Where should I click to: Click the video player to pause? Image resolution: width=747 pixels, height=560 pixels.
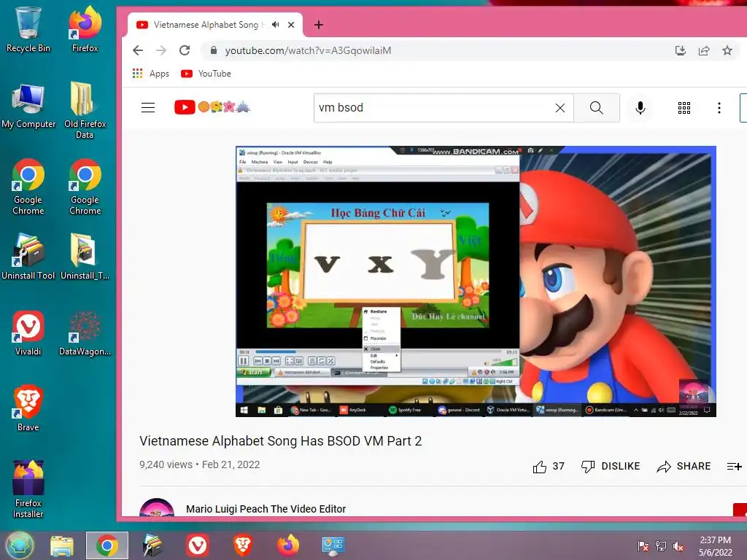tap(476, 281)
